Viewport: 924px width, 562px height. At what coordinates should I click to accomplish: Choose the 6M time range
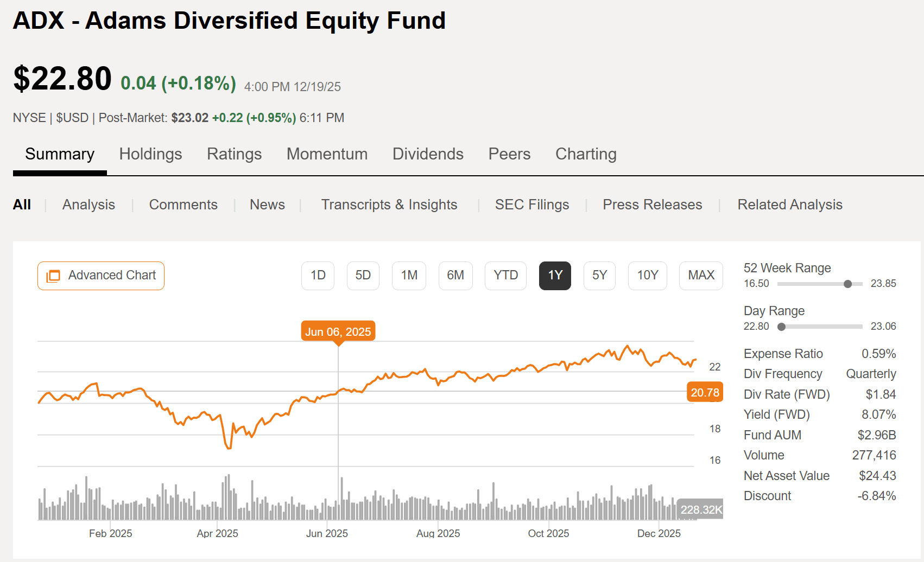click(455, 276)
